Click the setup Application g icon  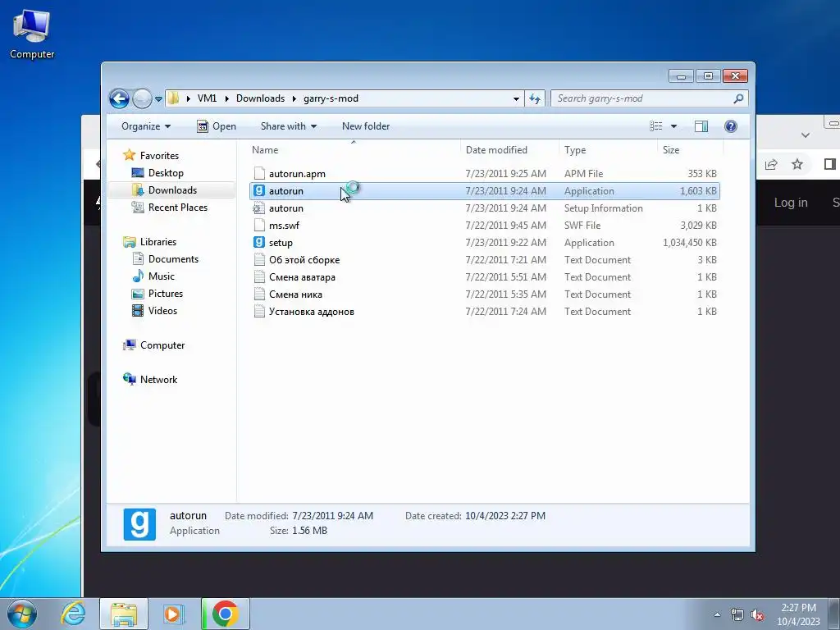click(259, 242)
